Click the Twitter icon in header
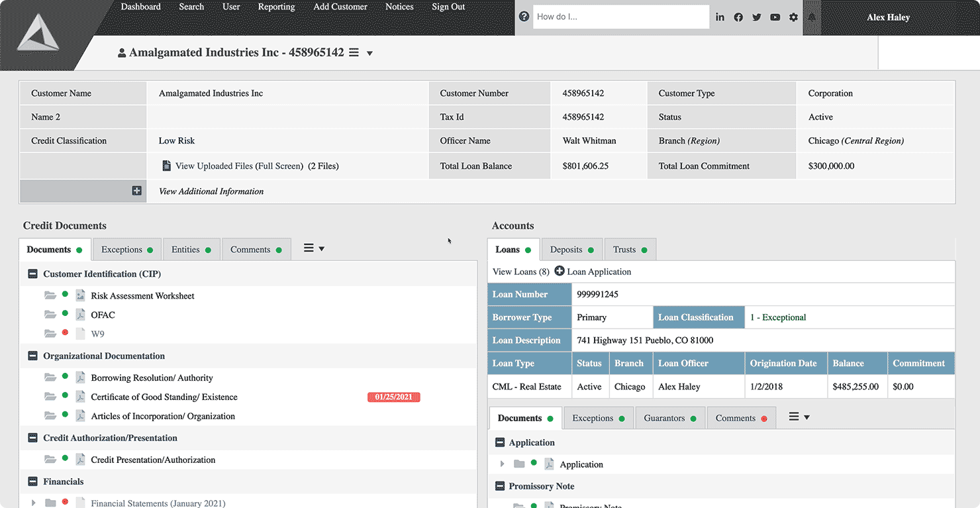Viewport: 980px width, 508px height. click(x=756, y=17)
